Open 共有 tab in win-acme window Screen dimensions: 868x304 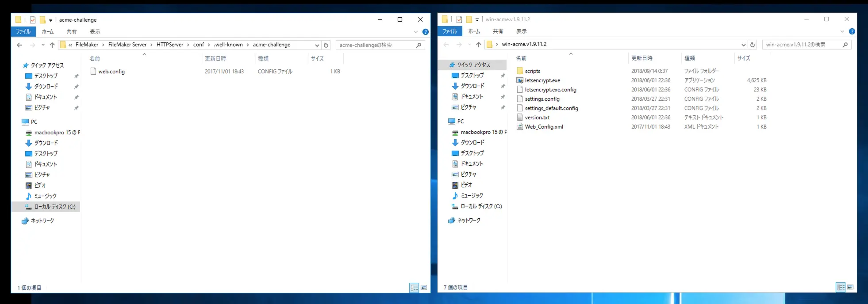tap(498, 31)
